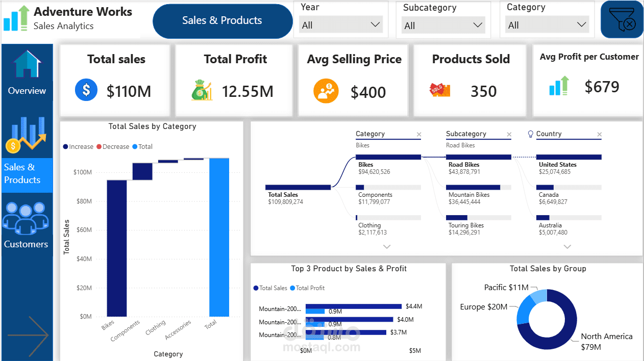644x361 pixels.
Task: Click the right arrow navigation icon
Action: pyautogui.click(x=28, y=336)
